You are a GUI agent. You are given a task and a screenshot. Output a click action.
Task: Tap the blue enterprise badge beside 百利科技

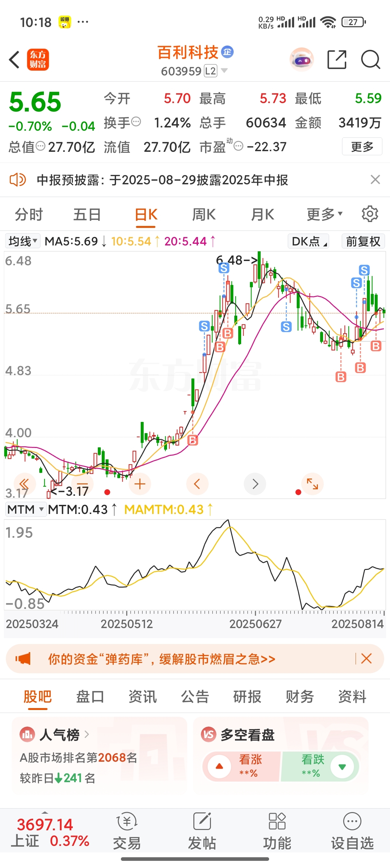click(x=227, y=52)
